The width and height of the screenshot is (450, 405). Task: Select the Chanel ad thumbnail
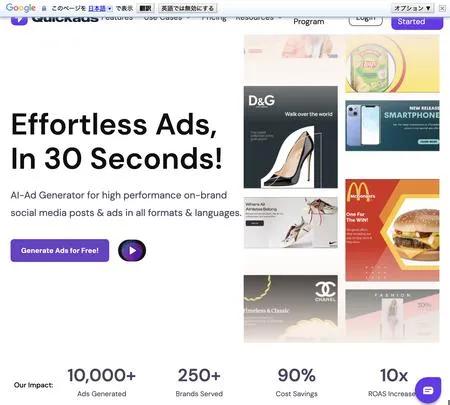tap(291, 309)
